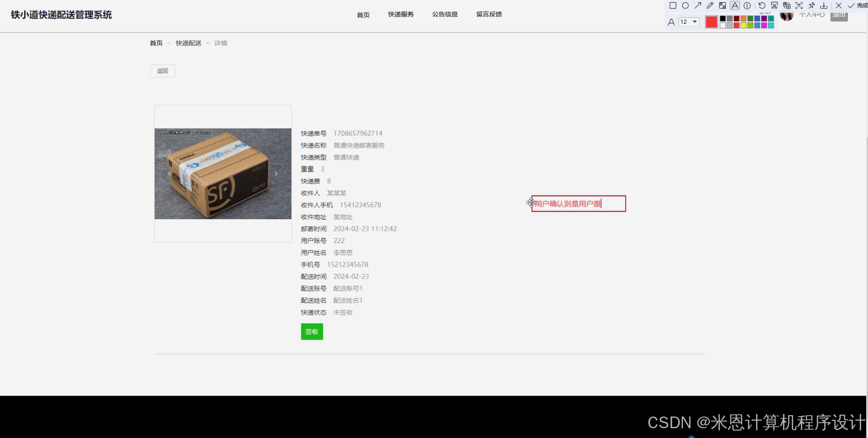Select the text annotation tool

coord(735,6)
